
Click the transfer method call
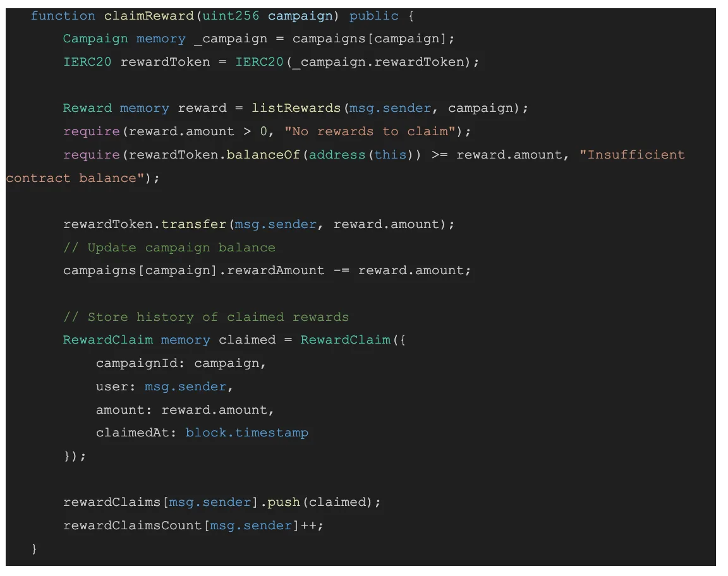coord(193,224)
